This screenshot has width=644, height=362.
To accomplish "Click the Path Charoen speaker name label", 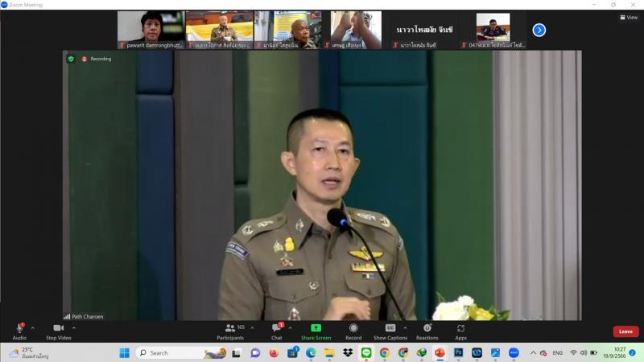I will click(x=88, y=316).
